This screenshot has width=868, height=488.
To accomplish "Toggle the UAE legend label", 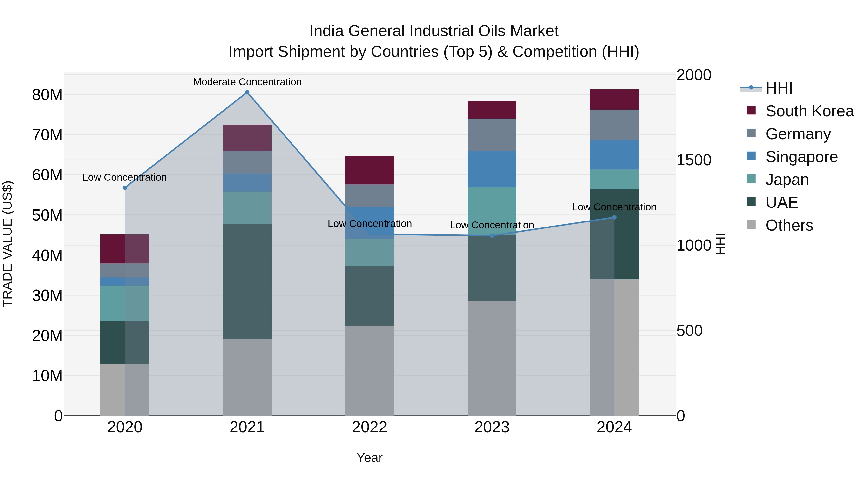I will point(782,203).
